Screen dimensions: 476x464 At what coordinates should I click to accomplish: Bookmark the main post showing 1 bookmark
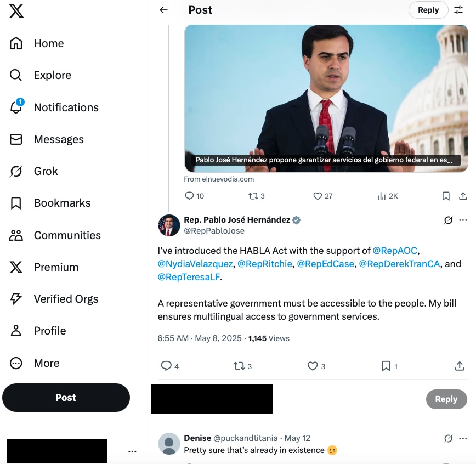point(389,366)
